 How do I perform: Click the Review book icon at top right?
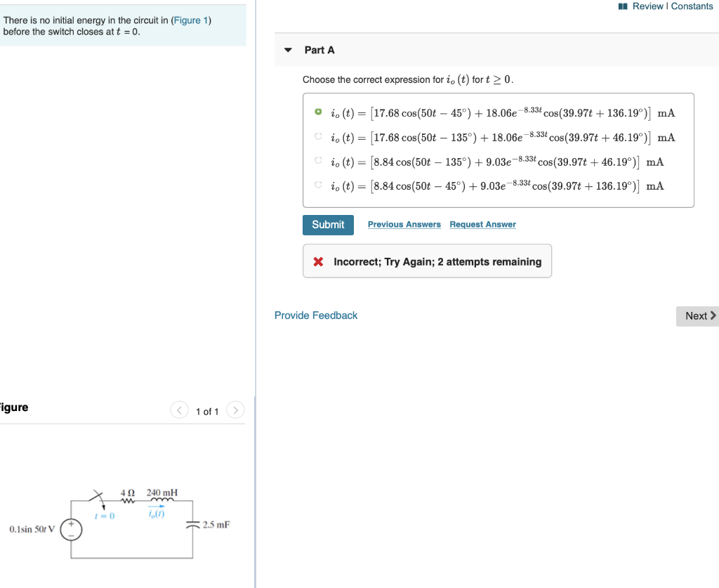tap(622, 6)
